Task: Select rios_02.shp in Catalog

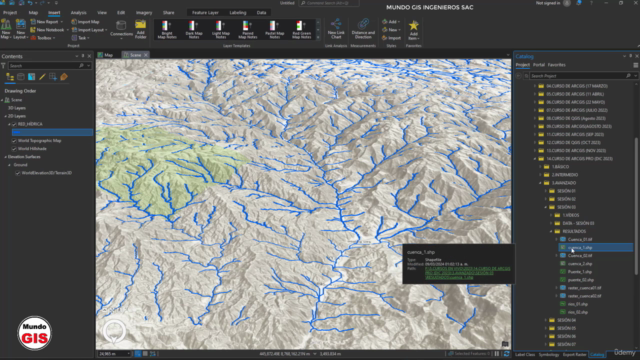Action: (x=578, y=312)
